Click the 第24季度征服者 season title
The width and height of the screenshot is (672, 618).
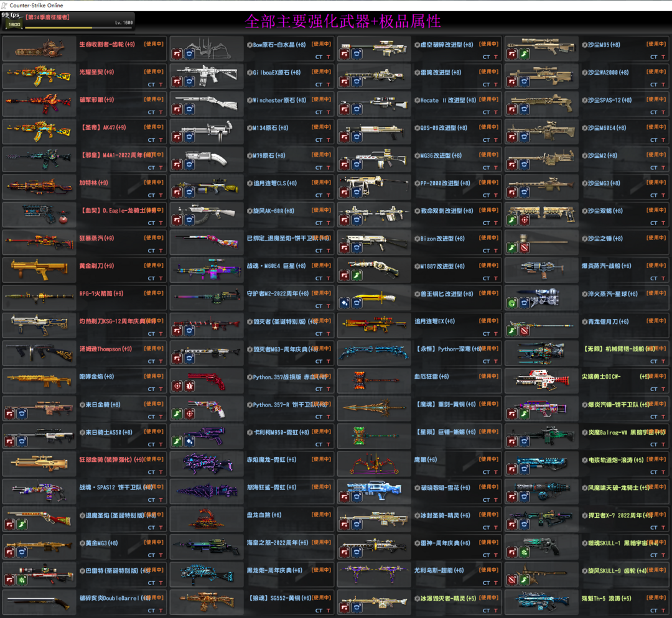point(47,17)
